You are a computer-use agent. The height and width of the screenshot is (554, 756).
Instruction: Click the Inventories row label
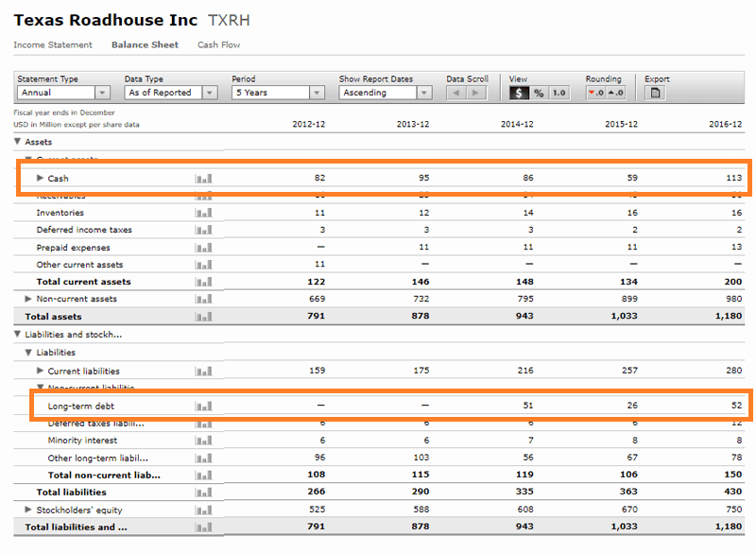pos(60,213)
